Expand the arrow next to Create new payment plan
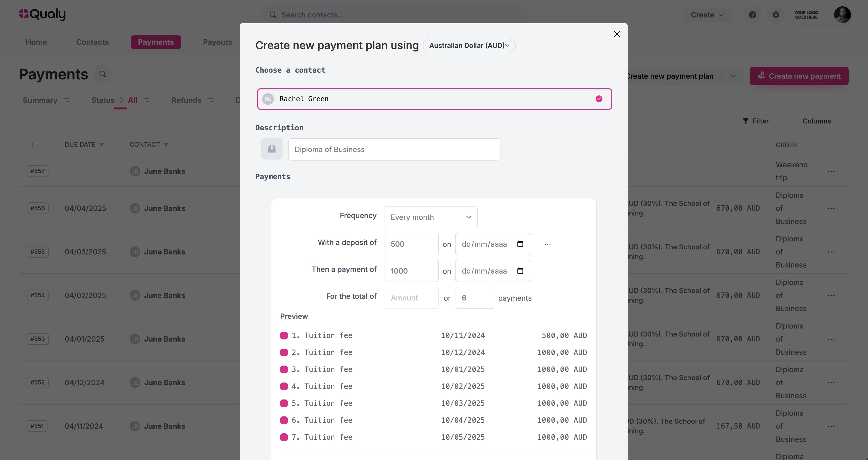The height and width of the screenshot is (460, 868). [733, 76]
